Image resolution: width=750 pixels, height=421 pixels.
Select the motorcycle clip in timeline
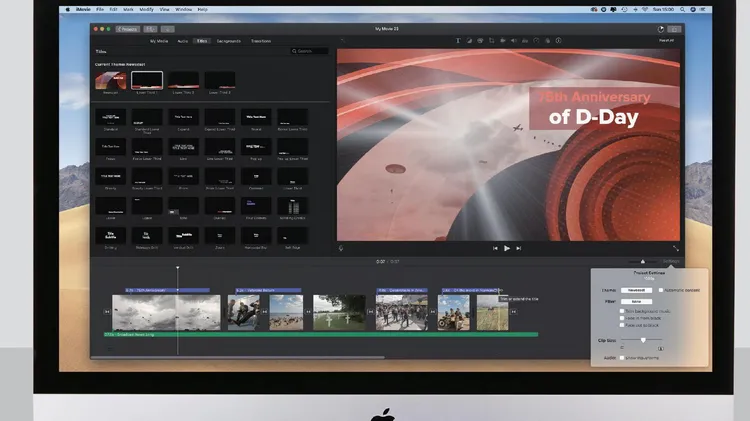pos(453,312)
